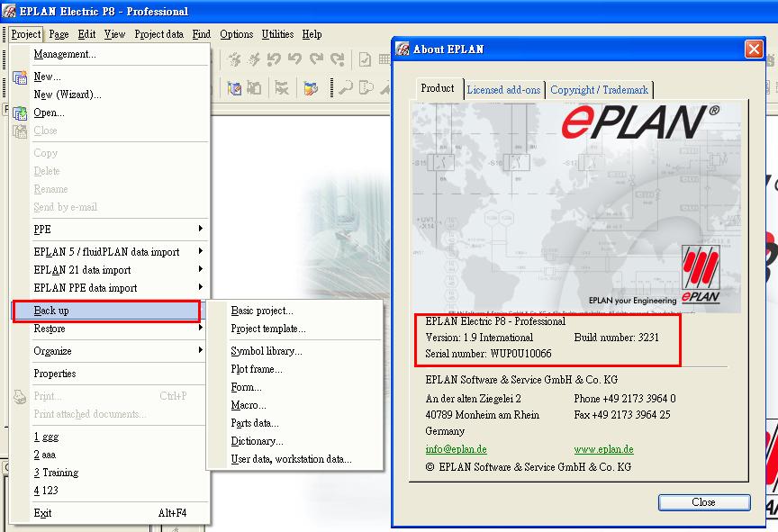The width and height of the screenshot is (778, 532).
Task: Open the Find menu
Action: (x=202, y=34)
